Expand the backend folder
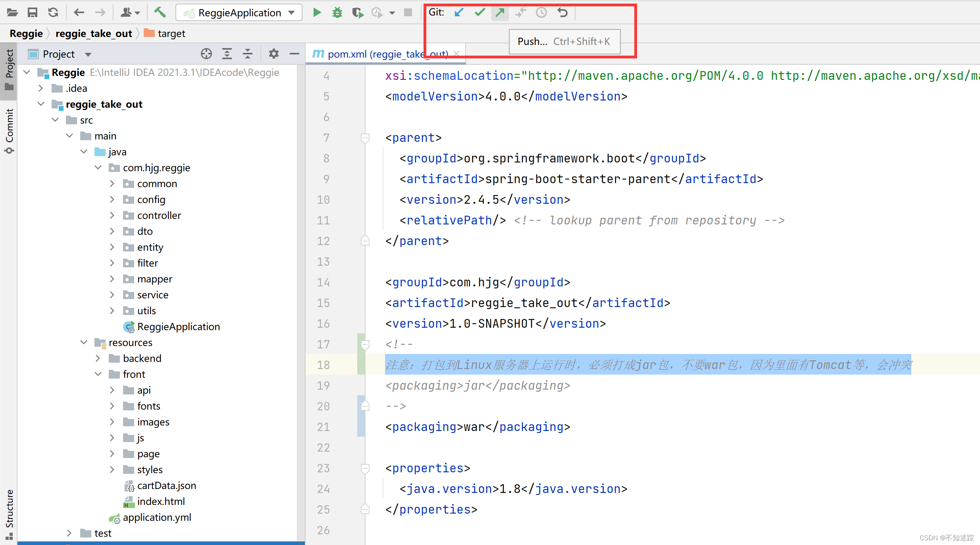This screenshot has height=545, width=980. [x=98, y=358]
